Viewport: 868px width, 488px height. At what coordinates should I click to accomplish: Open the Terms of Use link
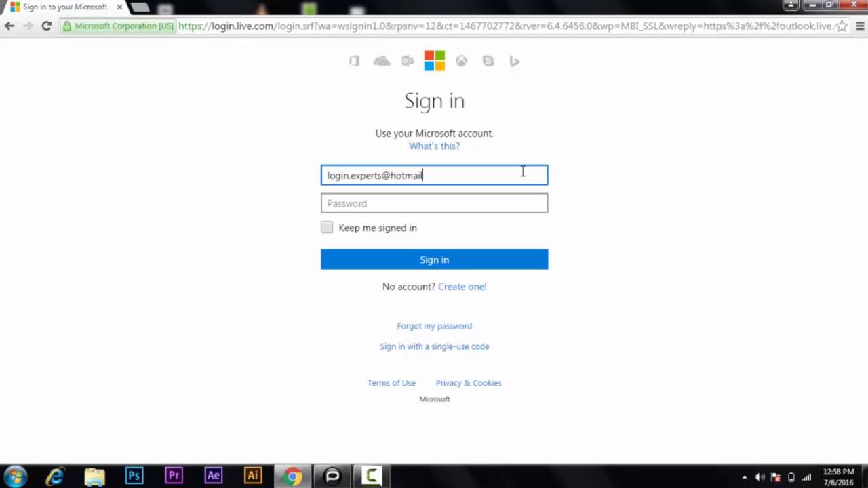coord(391,383)
